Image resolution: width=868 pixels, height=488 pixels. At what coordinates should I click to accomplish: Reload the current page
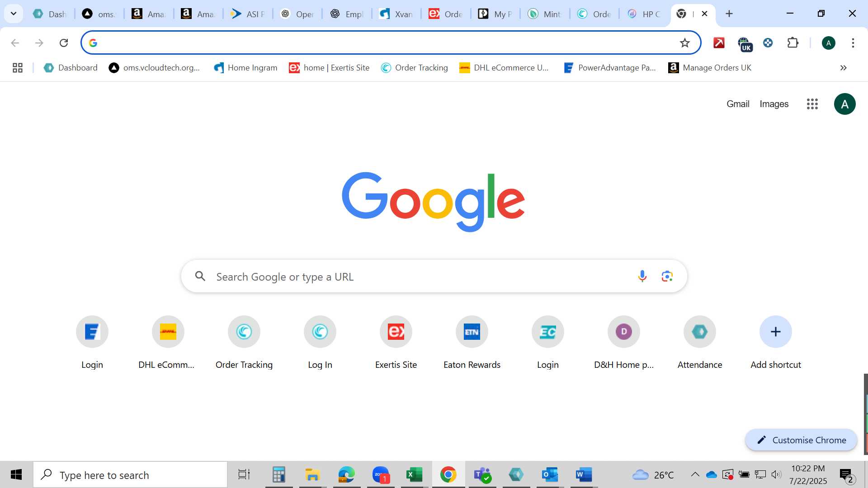(64, 43)
